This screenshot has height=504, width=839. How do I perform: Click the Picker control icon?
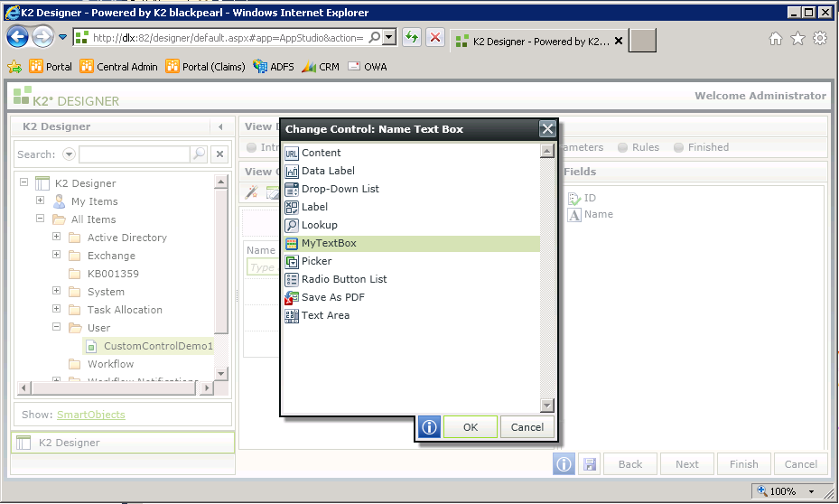click(x=292, y=261)
